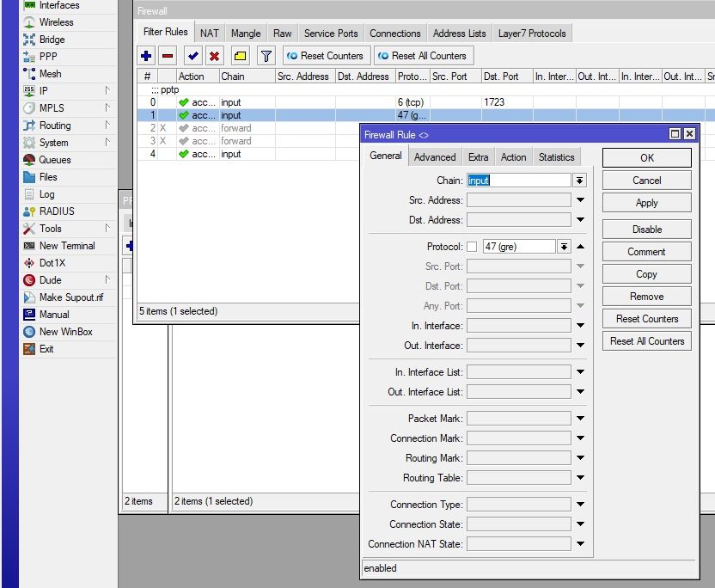715x588 pixels.
Task: Click Exit in the sidebar
Action: click(46, 349)
